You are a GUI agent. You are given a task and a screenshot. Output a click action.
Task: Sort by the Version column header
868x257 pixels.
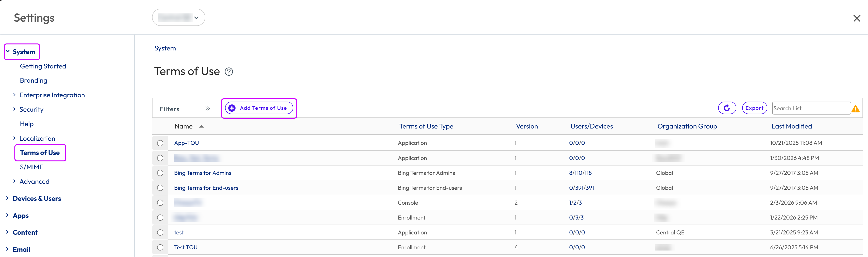click(527, 126)
